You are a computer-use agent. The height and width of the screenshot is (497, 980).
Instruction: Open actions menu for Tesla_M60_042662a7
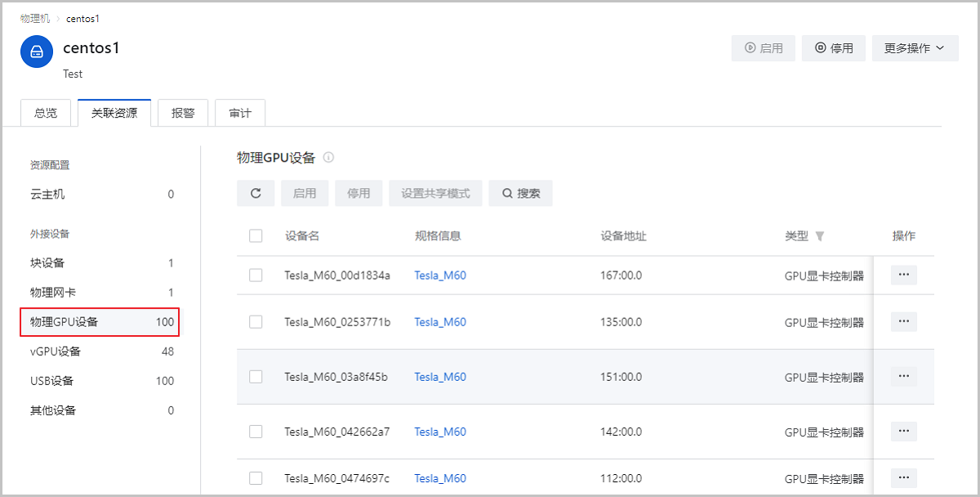coord(903,431)
